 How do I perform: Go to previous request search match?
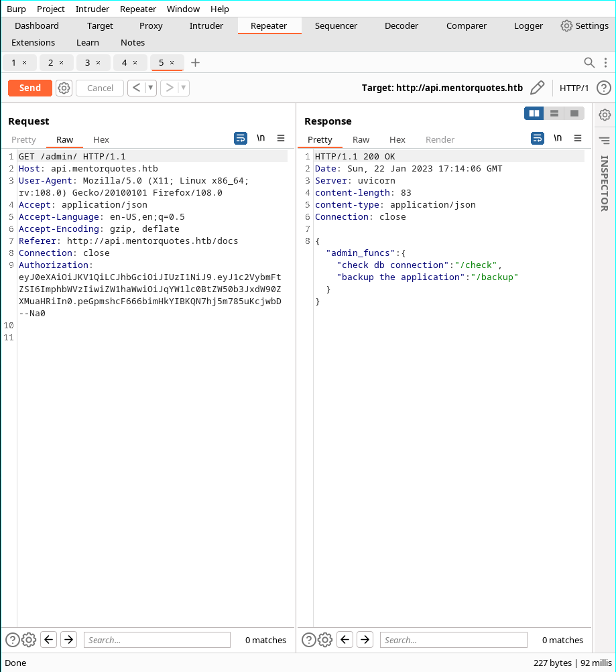49,640
